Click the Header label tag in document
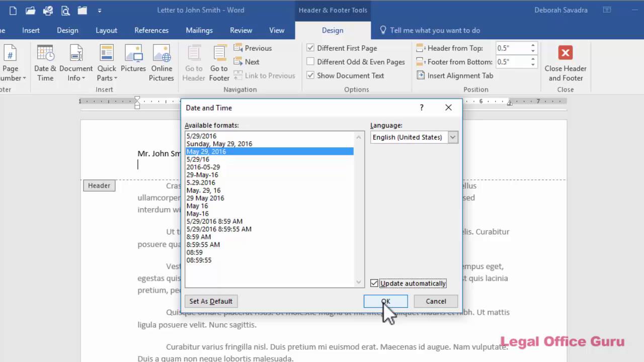 coord(99,186)
